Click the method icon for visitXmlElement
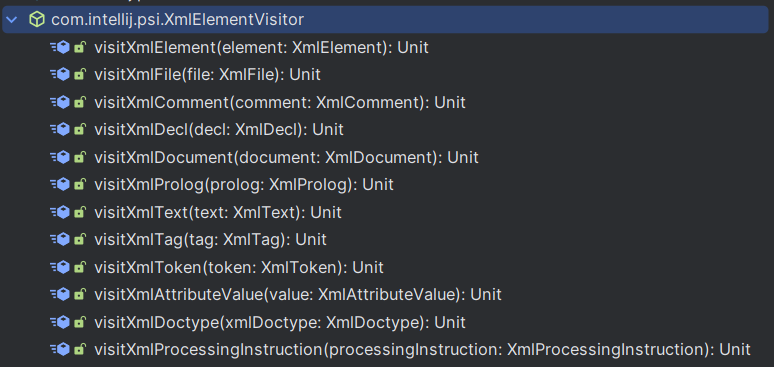The height and width of the screenshot is (367, 774). 60,47
